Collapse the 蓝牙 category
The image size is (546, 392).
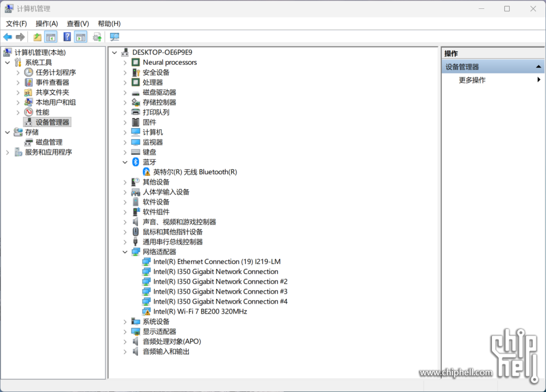coord(125,162)
